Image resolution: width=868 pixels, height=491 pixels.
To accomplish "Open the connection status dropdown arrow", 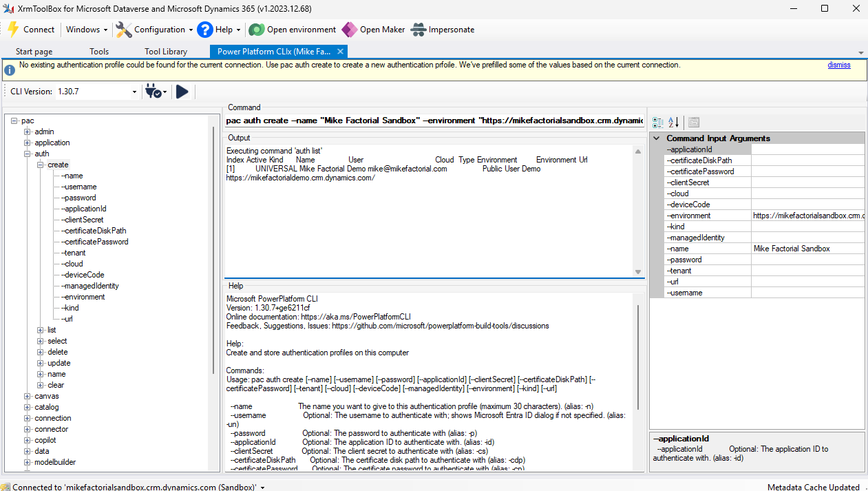I will pyautogui.click(x=262, y=487).
